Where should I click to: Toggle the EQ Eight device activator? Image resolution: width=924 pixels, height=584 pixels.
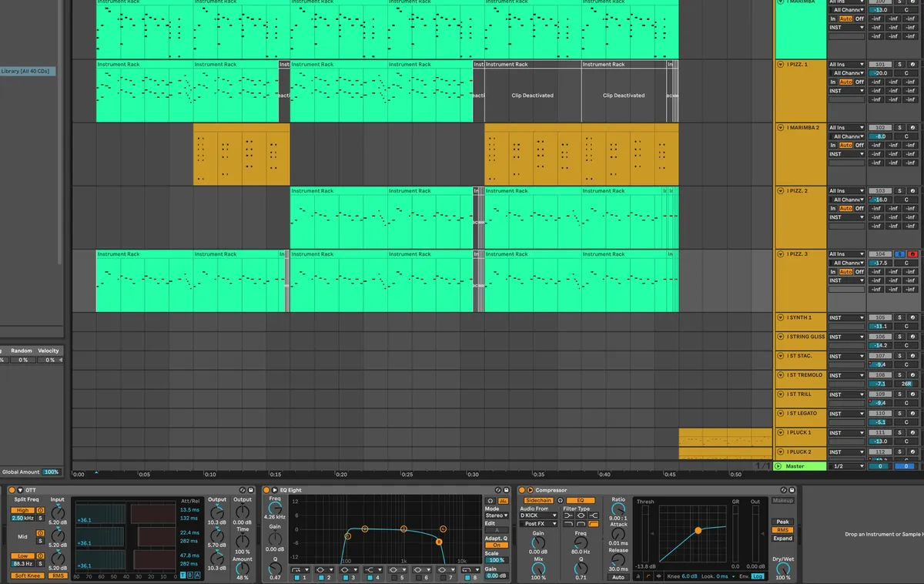coord(266,490)
